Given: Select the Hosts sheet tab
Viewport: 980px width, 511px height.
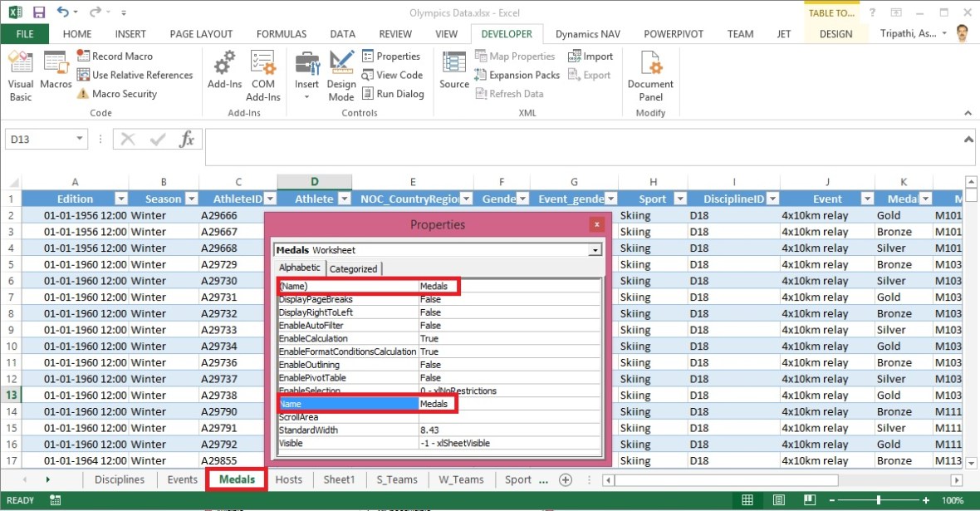Looking at the screenshot, I should [288, 479].
